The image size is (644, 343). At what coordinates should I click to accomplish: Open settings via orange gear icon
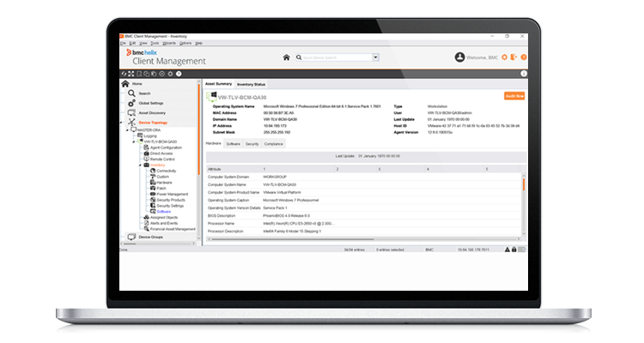coord(504,57)
